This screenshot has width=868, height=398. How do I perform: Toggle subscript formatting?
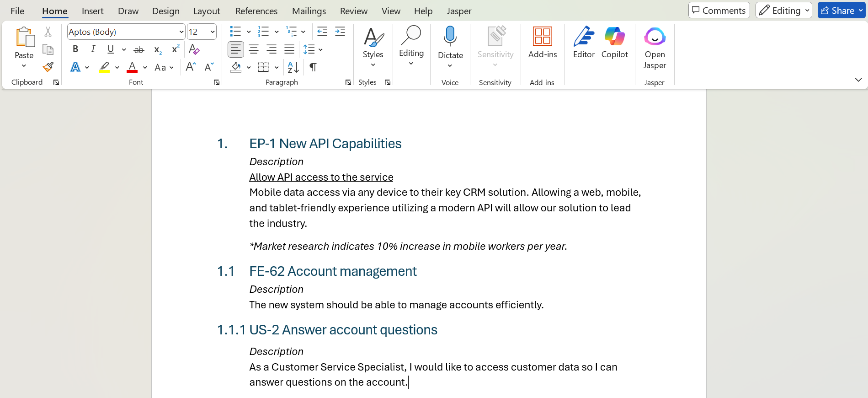[x=158, y=49]
